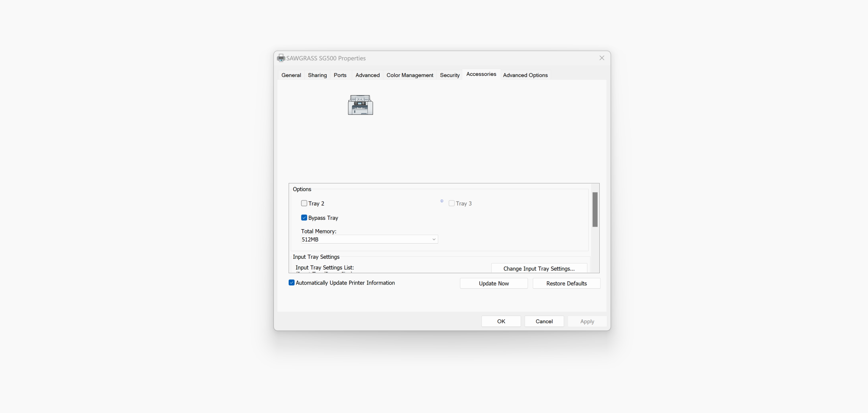The height and width of the screenshot is (413, 868).
Task: Go to the Ports tab
Action: point(340,75)
